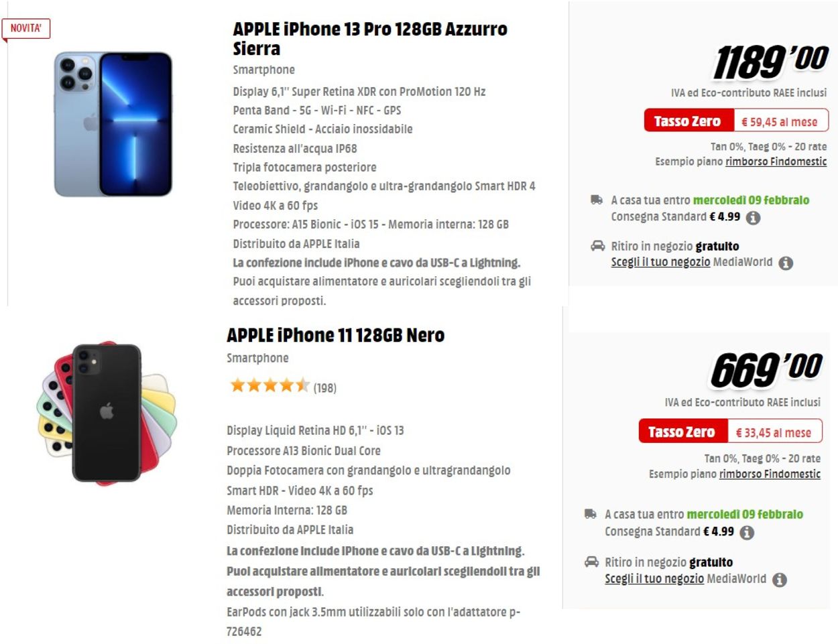This screenshot has height=644, width=838.
Task: Click the NOVITA' badge on iPhone 13
Action: point(26,29)
